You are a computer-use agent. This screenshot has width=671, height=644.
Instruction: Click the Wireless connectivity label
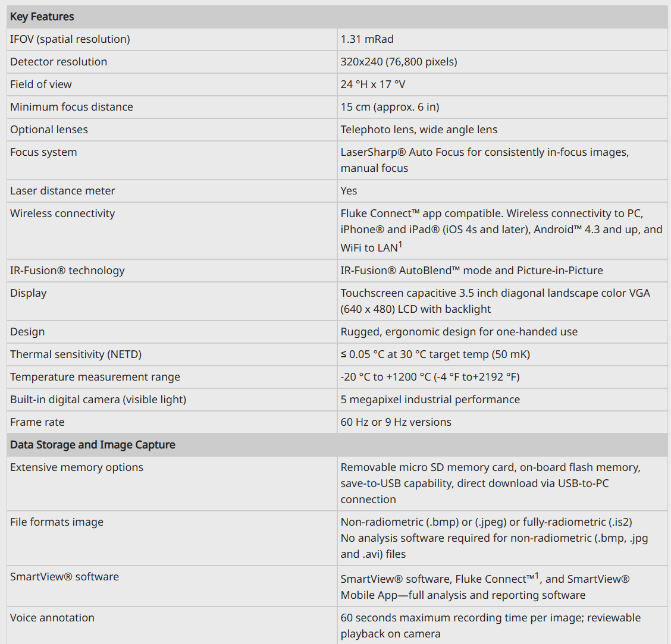(62, 213)
